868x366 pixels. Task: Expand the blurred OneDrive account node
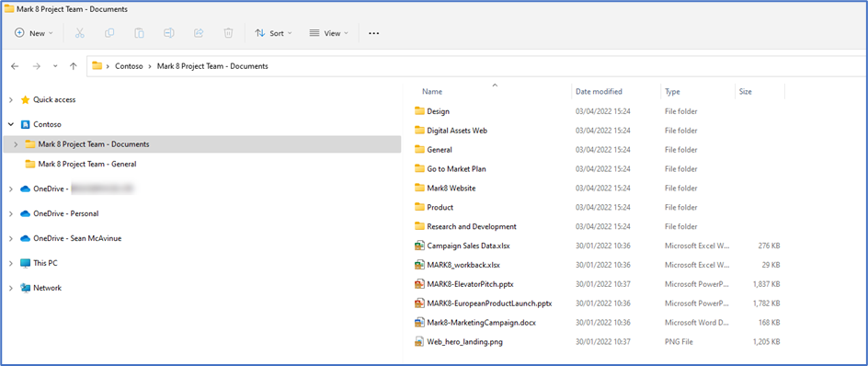pyautogui.click(x=11, y=189)
